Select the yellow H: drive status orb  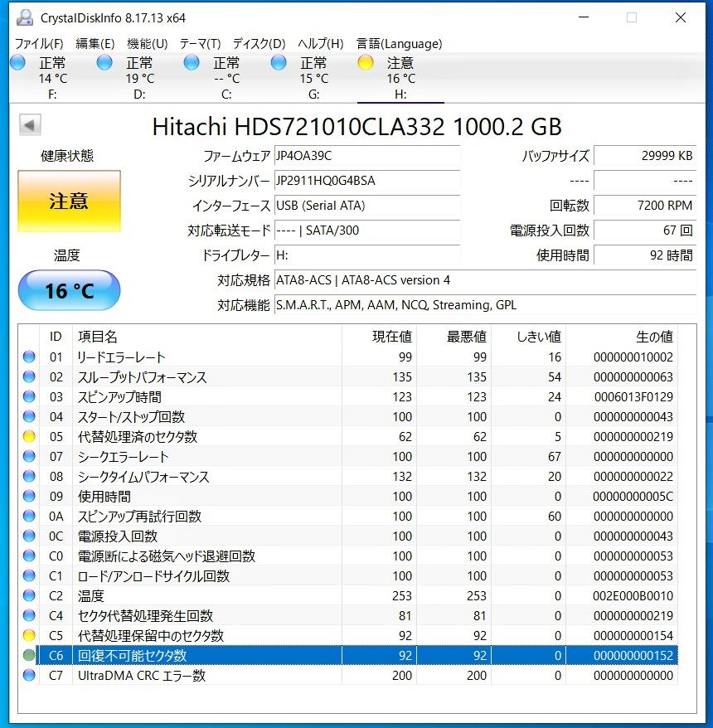tap(366, 62)
